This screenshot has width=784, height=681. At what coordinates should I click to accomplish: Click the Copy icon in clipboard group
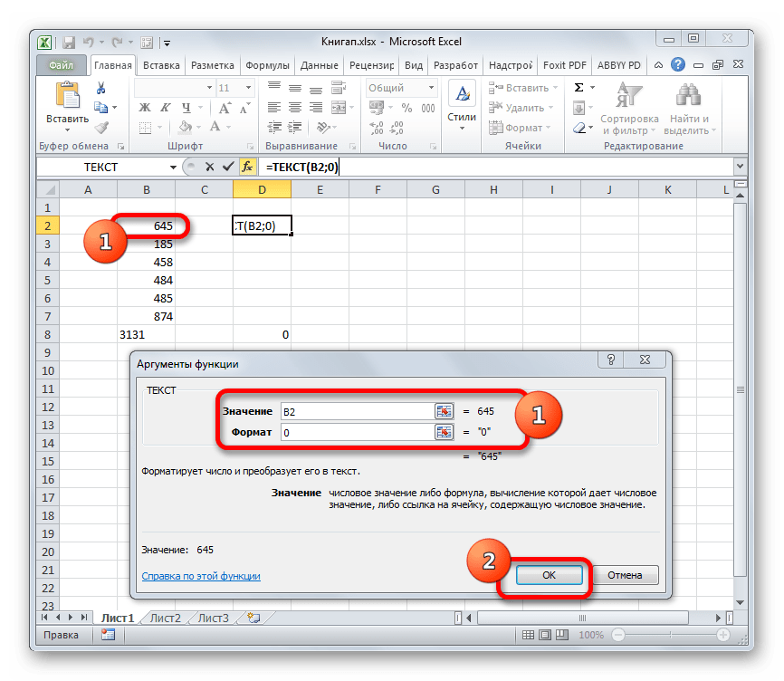click(x=101, y=108)
